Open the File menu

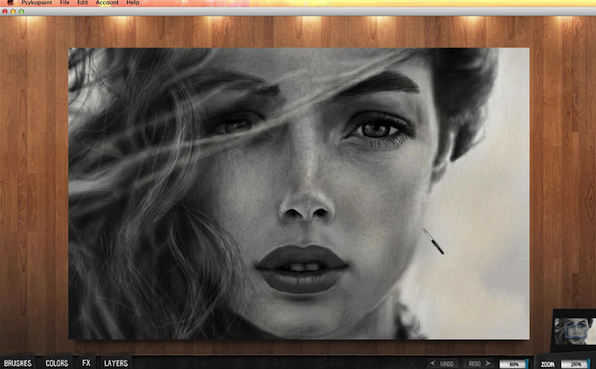(x=65, y=2)
